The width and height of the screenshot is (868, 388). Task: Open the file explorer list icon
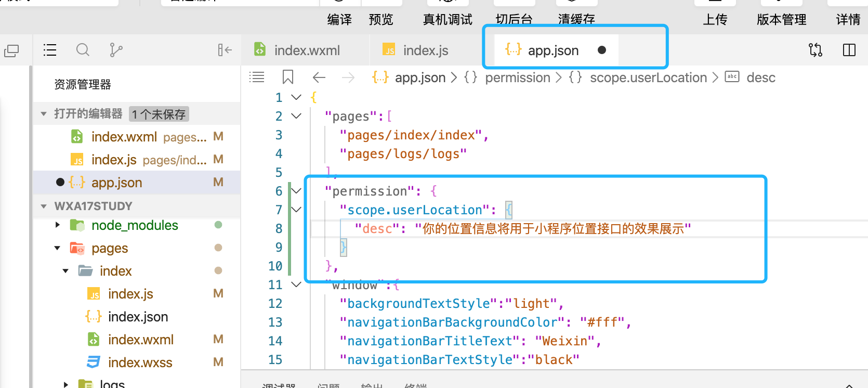(50, 50)
